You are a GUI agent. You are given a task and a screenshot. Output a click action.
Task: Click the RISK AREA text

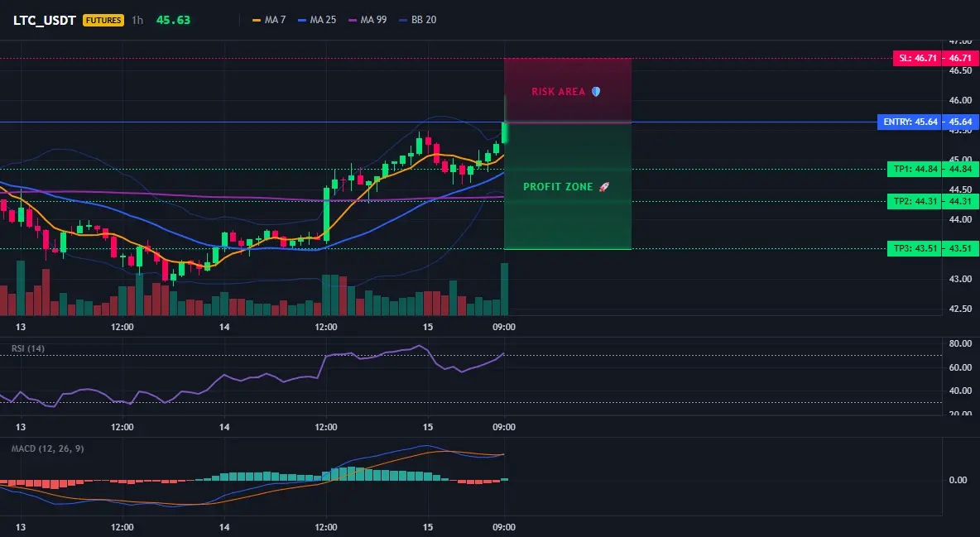coord(558,92)
